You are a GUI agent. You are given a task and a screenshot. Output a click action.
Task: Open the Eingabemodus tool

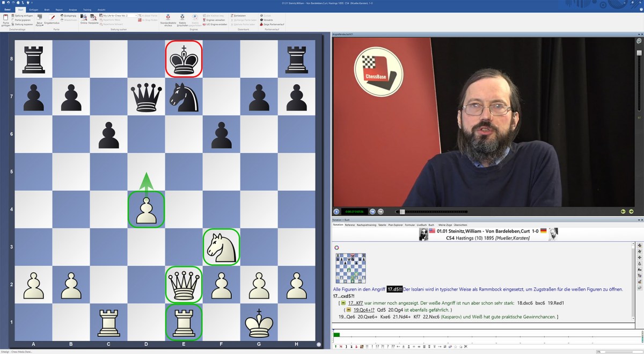52,19
